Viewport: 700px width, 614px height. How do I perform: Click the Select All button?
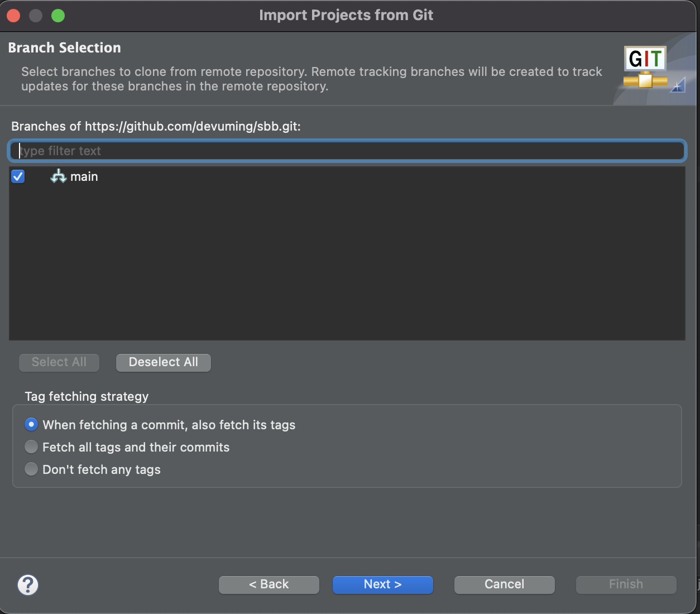59,362
